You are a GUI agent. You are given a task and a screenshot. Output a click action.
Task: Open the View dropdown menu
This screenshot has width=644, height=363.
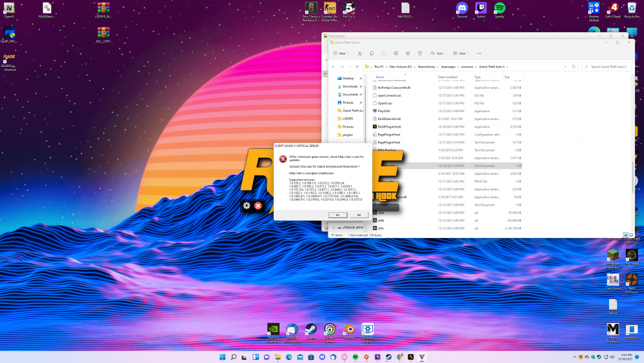pyautogui.click(x=460, y=54)
